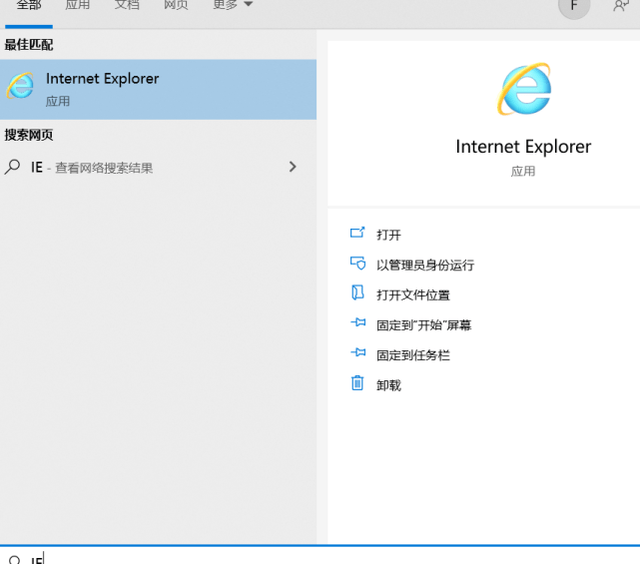Viewport: 640px width, 564px height.
Task: Click the large Internet Explorer logo in preview
Action: tap(524, 89)
